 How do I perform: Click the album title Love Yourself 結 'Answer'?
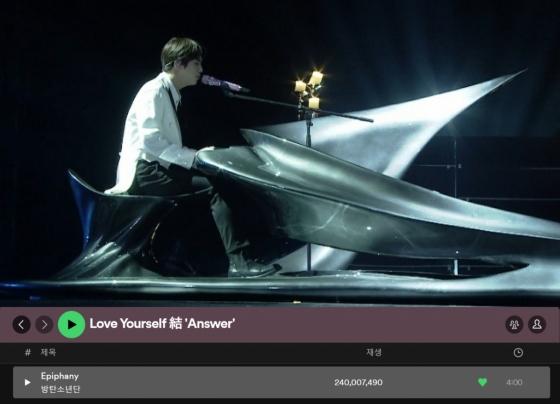pyautogui.click(x=162, y=324)
